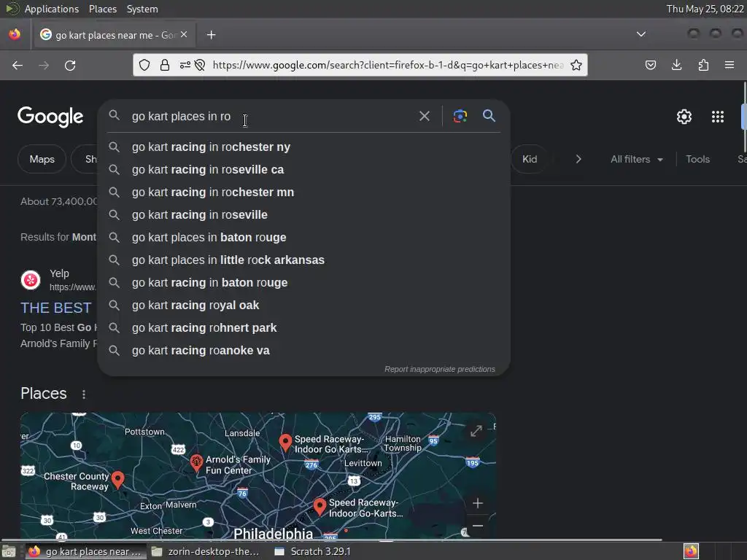This screenshot has width=747, height=560.
Task: Open a new tab with the plus icon
Action: pyautogui.click(x=211, y=35)
